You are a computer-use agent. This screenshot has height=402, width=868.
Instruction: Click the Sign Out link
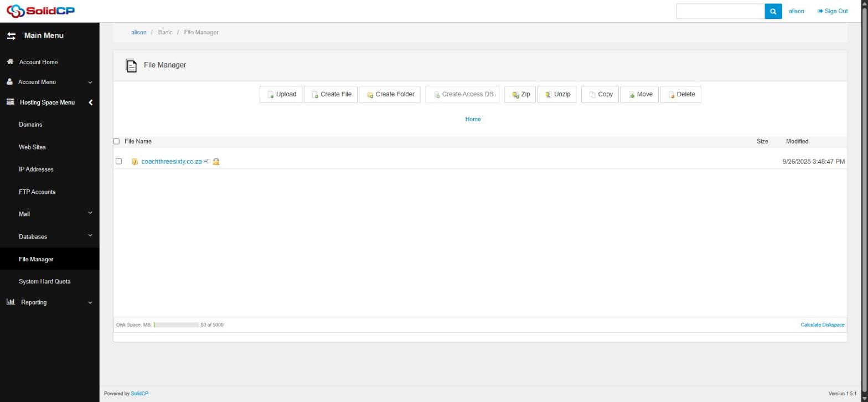(x=833, y=11)
